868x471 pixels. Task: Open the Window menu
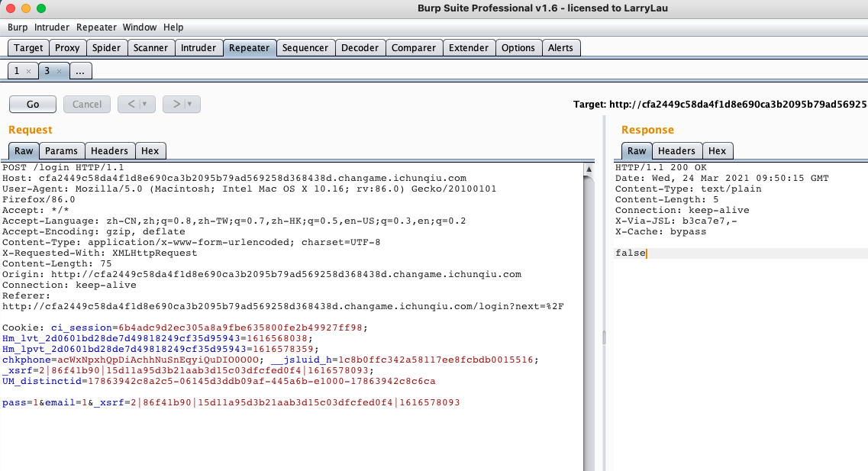tap(140, 27)
